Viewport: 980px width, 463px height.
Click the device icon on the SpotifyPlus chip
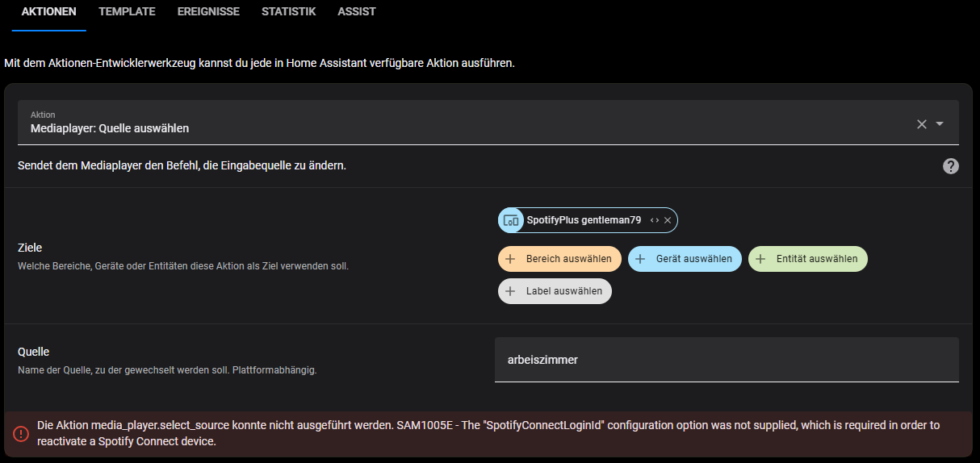click(511, 220)
